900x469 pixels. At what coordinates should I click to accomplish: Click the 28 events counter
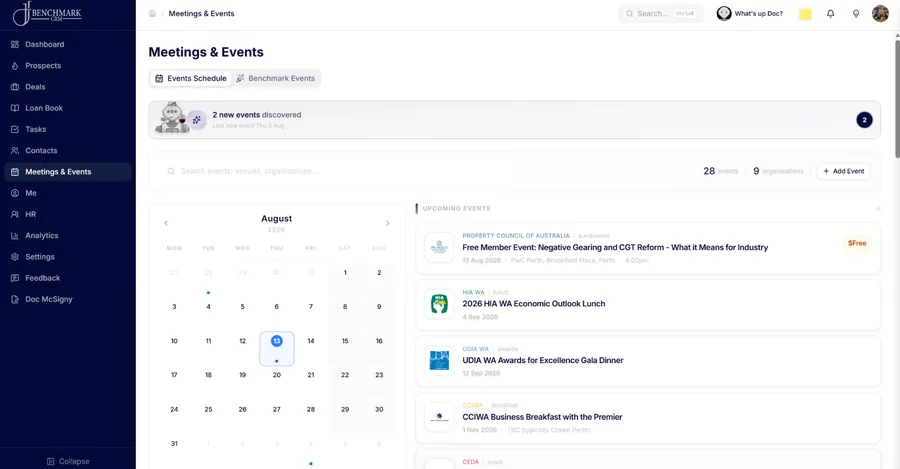click(721, 171)
